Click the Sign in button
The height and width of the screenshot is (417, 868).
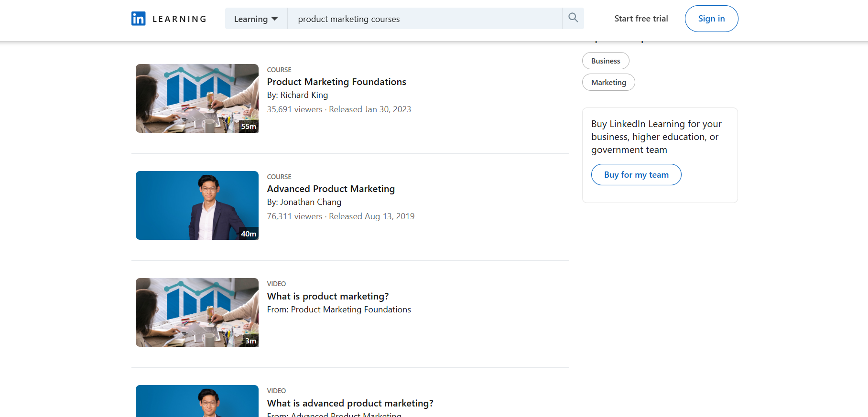tap(711, 19)
